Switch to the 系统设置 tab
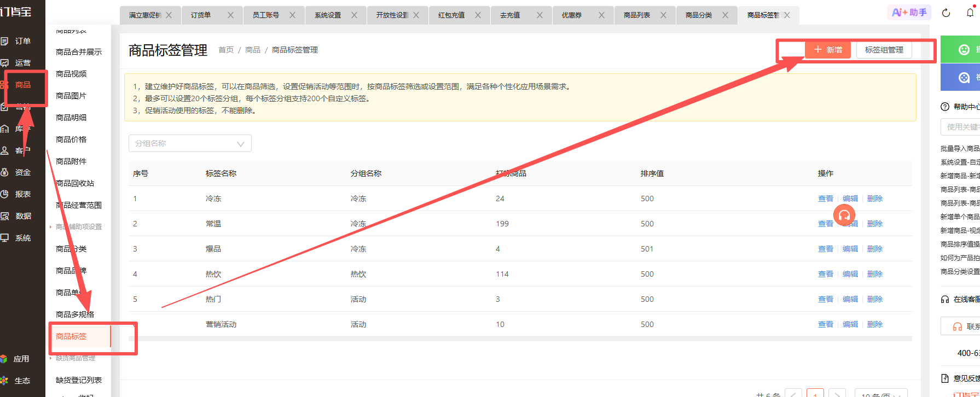 (x=328, y=15)
